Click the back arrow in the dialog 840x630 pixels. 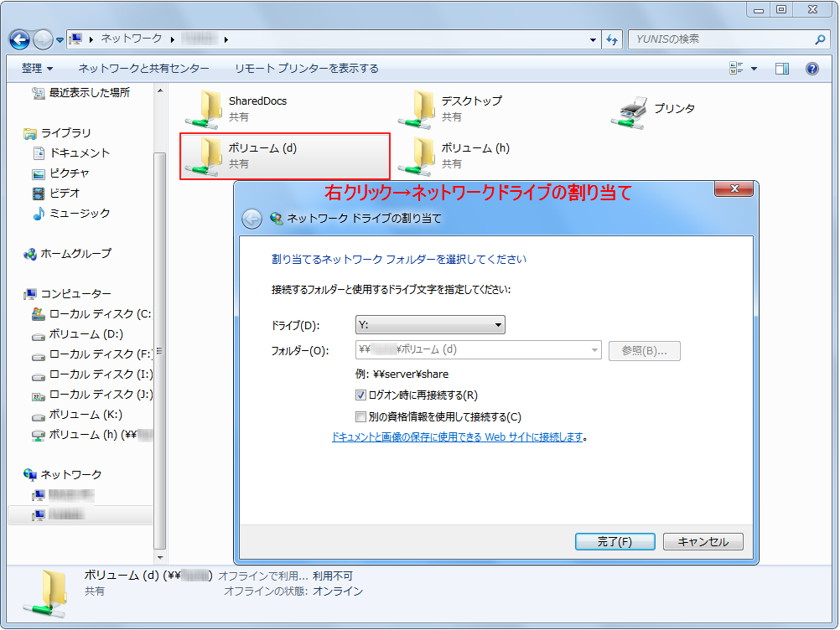(251, 219)
